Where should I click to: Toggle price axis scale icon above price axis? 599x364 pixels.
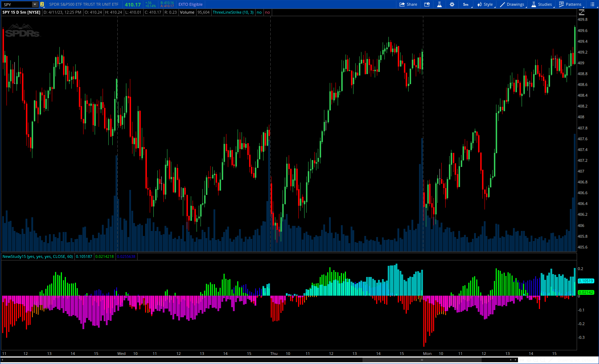click(x=581, y=12)
